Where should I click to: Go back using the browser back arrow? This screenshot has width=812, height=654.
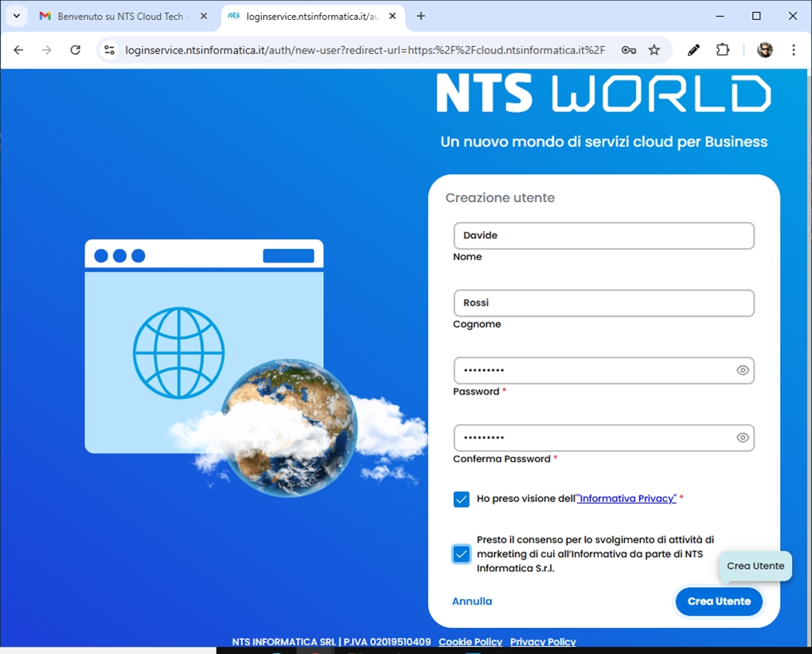pos(18,50)
